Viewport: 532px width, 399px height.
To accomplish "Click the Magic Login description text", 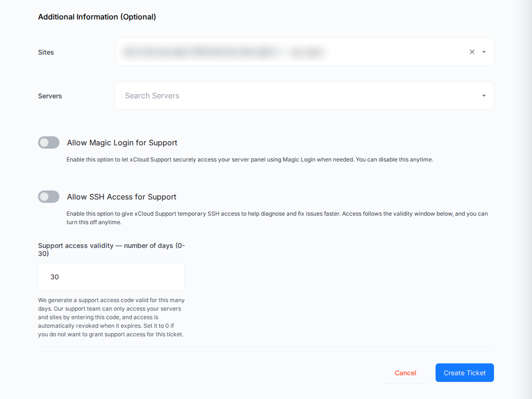I will click(x=250, y=160).
